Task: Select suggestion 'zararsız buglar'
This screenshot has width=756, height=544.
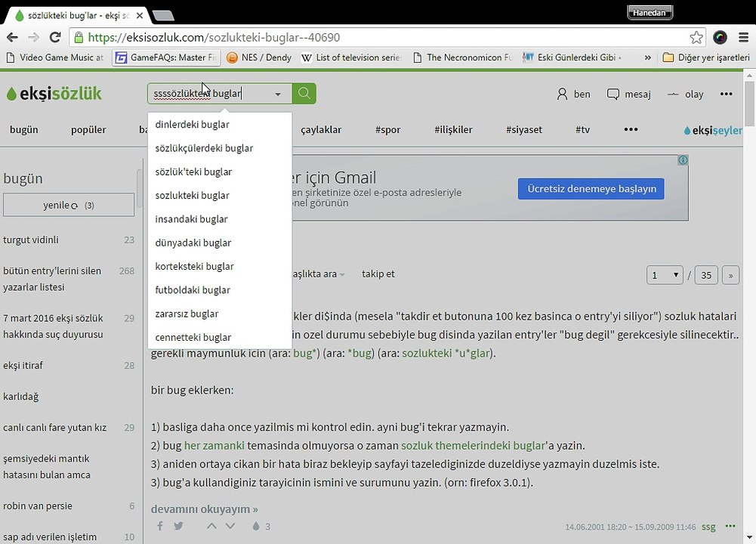Action: coord(220,314)
